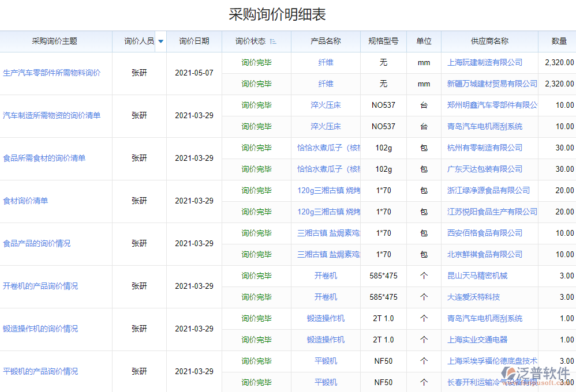This screenshot has height=392, width=576.
Task: Click the 淬火压床 product link
Action: pyautogui.click(x=326, y=105)
